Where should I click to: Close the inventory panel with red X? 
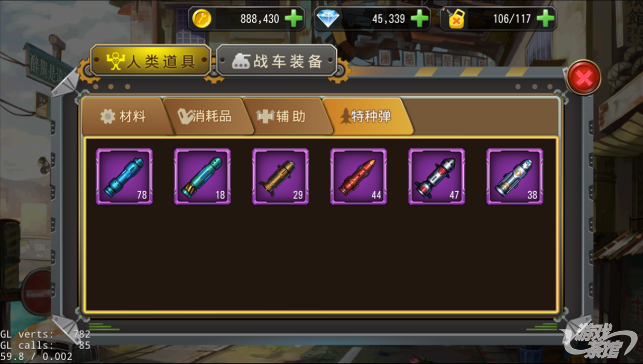click(583, 78)
